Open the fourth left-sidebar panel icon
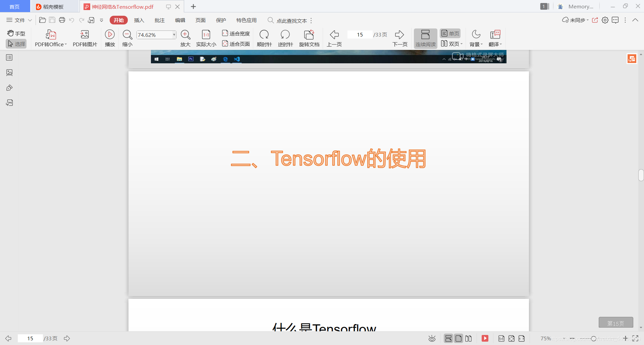 [9, 103]
